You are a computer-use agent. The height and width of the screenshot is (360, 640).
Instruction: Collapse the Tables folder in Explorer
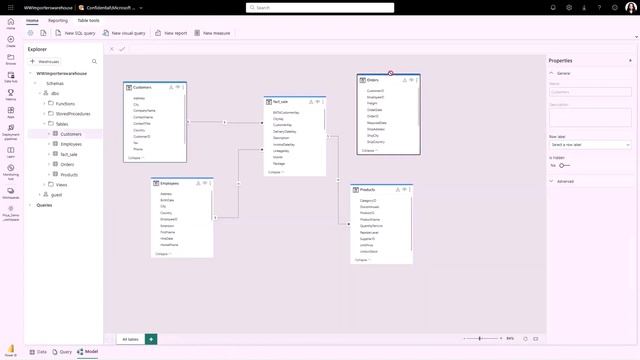[x=44, y=124]
